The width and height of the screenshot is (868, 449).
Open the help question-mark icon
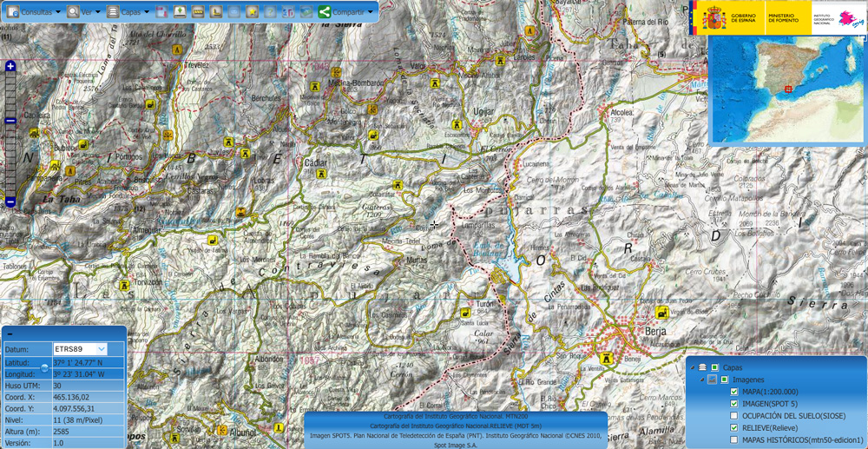point(270,11)
